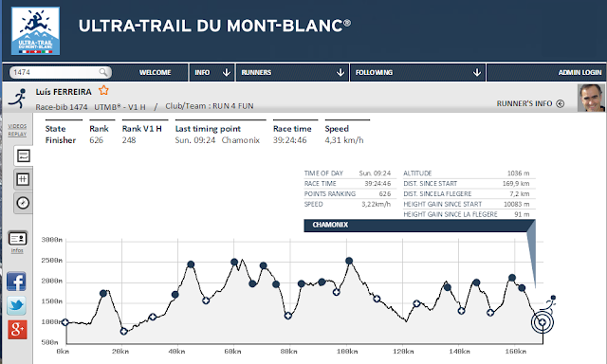
Task: Toggle the favorite star next to Luís FERREIRA
Action: (103, 90)
